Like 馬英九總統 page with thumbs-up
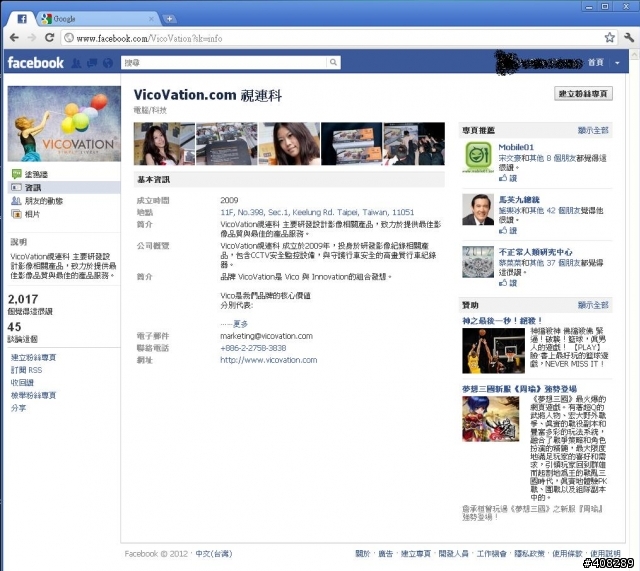640x571 pixels. point(508,231)
